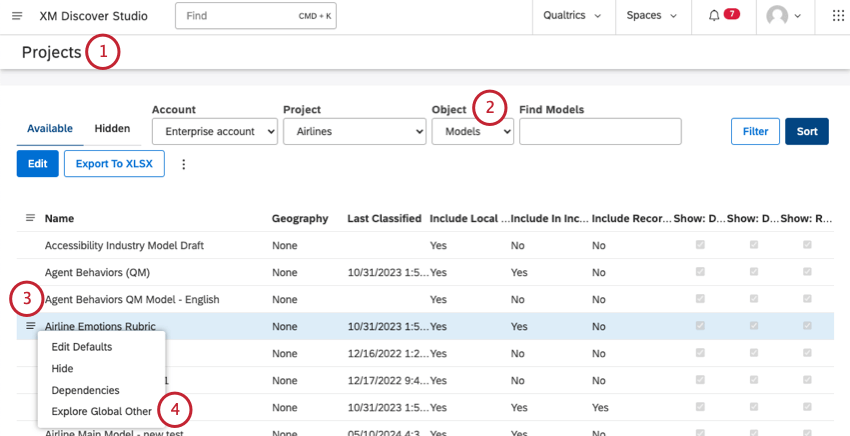Toggle middle Show checkbox for Airline Emotions Rubric
The image size is (850, 436).
753,326
